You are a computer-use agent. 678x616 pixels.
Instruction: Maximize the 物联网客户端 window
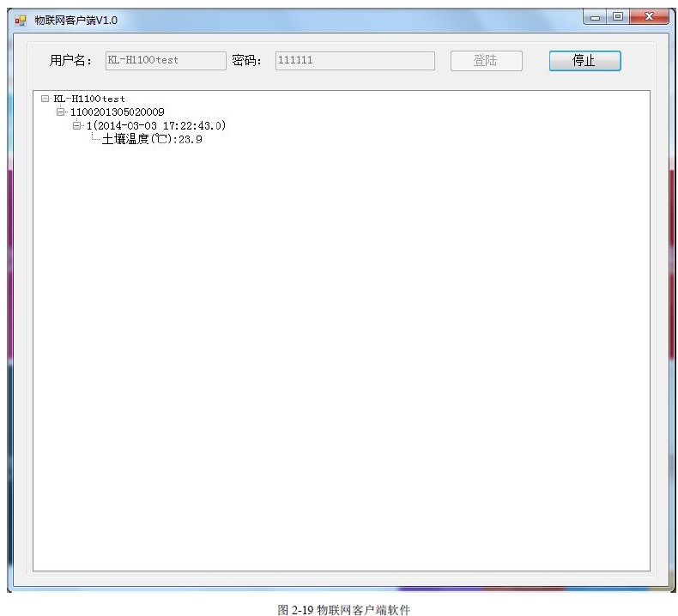tap(617, 17)
